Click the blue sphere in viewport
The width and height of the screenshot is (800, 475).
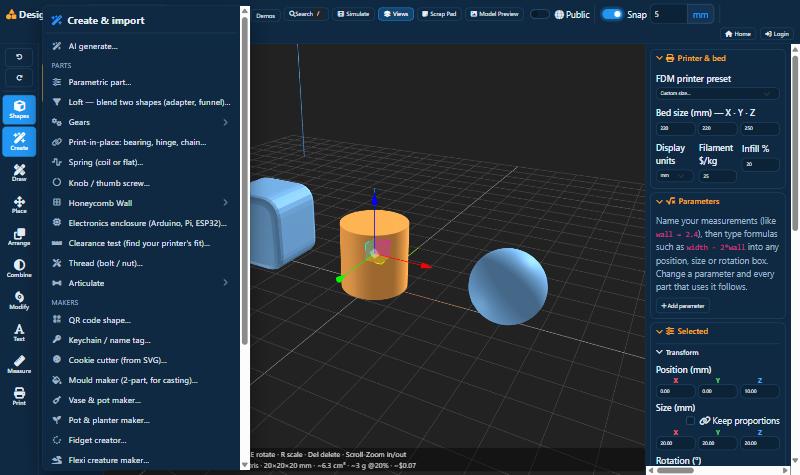pos(508,286)
